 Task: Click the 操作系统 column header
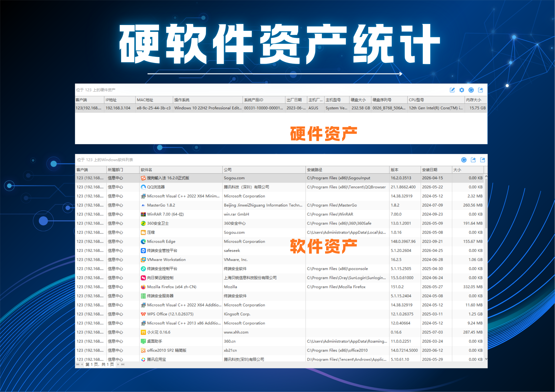208,100
